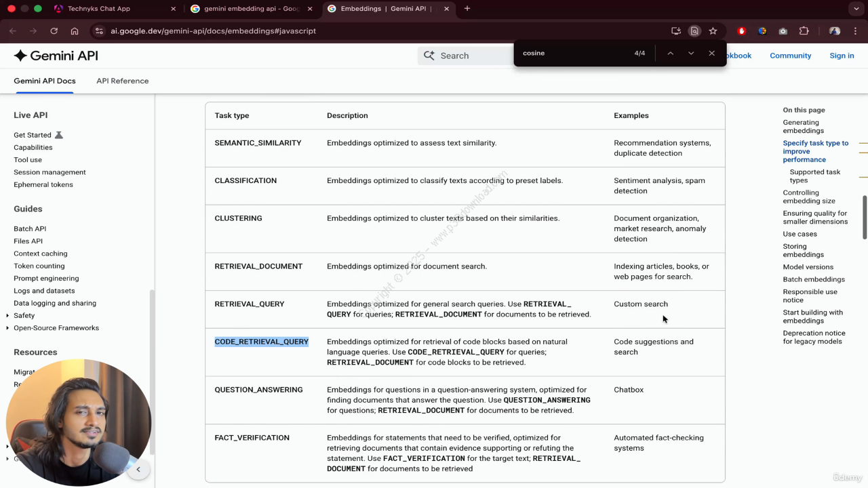
Task: Click the install app icon in address bar
Action: [x=675, y=31]
